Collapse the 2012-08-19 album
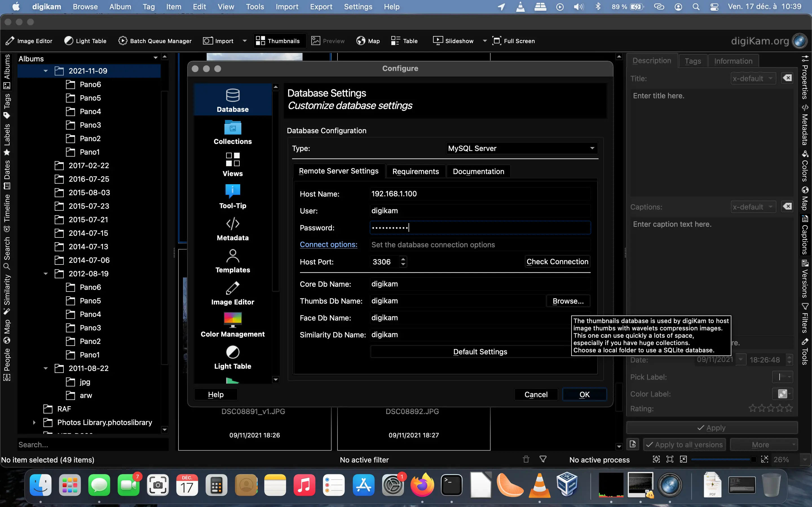The width and height of the screenshot is (812, 507). [x=46, y=273]
